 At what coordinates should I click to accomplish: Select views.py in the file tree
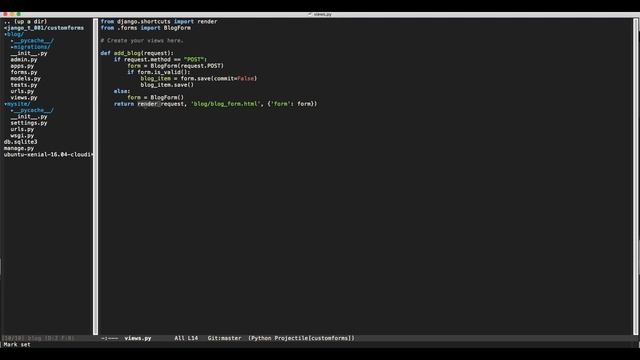point(24,98)
